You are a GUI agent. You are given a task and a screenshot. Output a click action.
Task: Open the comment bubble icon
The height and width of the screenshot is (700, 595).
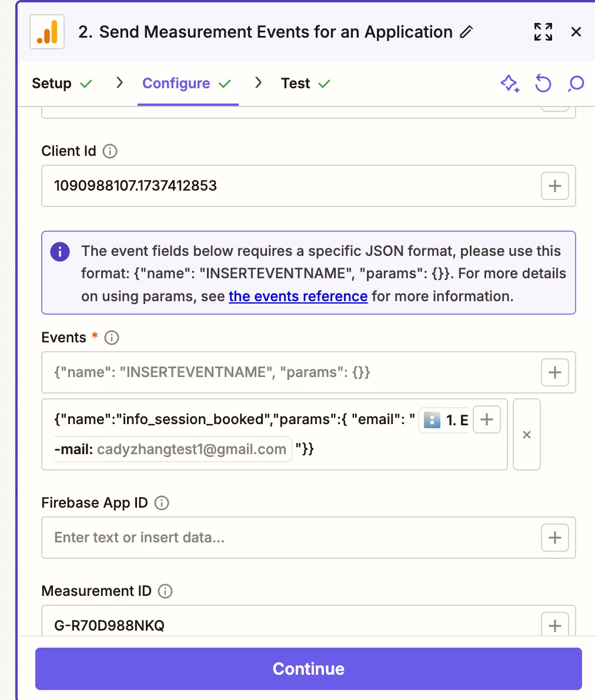(x=576, y=84)
